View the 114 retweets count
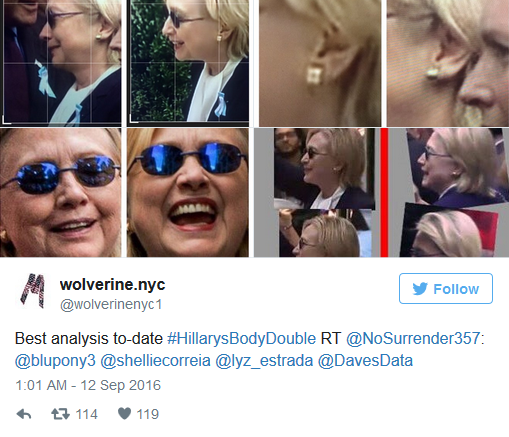 pyautogui.click(x=86, y=414)
